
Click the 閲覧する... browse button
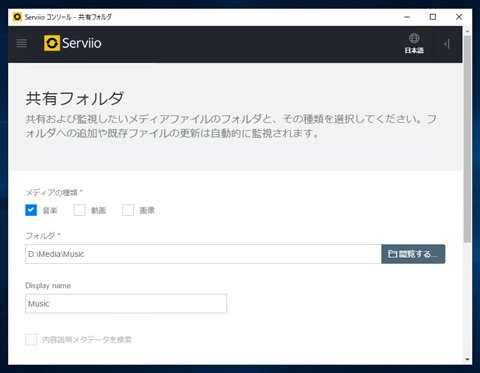(413, 254)
